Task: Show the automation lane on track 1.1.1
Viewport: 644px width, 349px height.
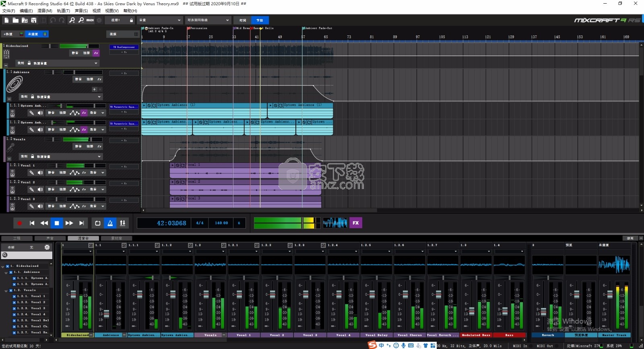Action: pyautogui.click(x=74, y=113)
